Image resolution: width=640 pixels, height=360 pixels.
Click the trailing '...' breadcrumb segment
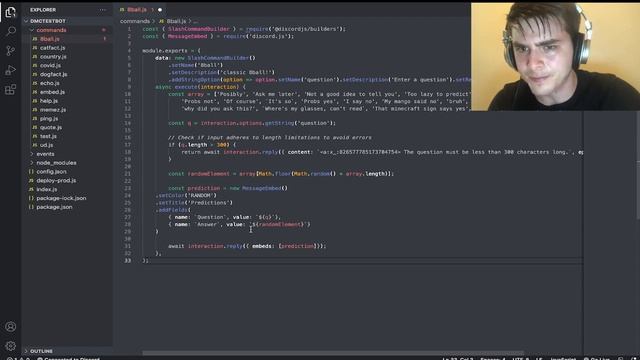196,21
